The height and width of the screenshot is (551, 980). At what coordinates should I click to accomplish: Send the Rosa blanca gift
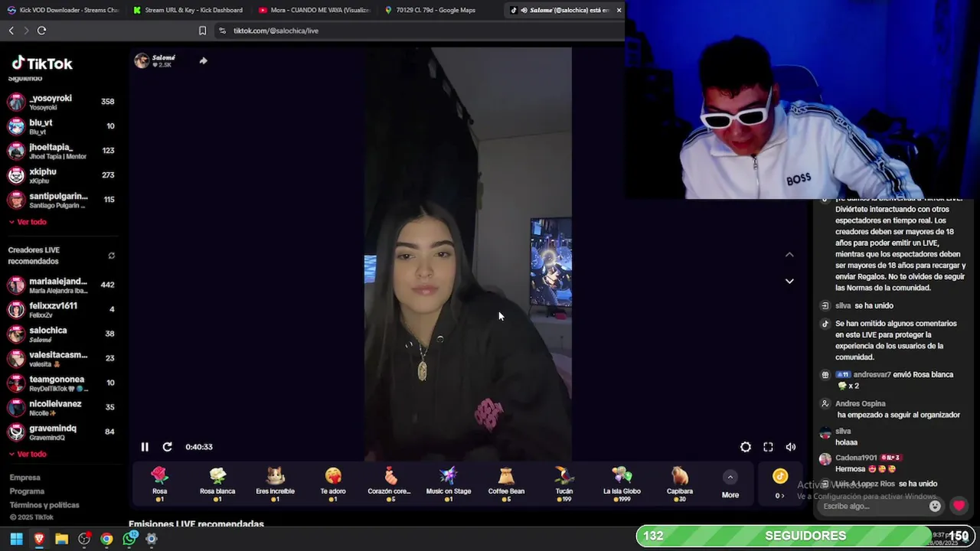tap(217, 484)
